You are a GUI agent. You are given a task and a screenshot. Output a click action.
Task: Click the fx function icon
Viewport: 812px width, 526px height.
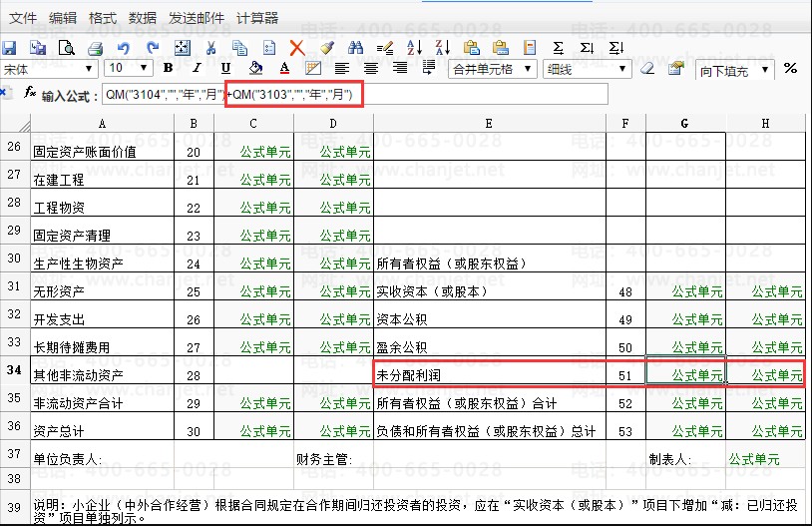pos(30,93)
